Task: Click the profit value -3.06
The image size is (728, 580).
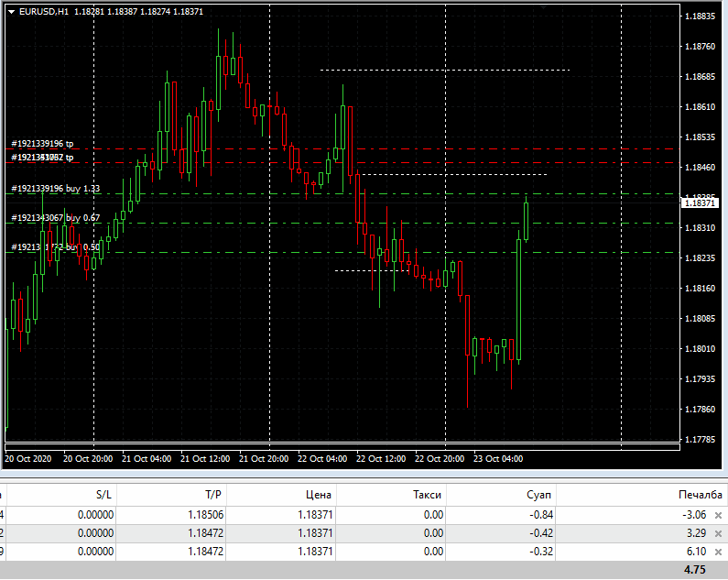Action: tap(694, 515)
